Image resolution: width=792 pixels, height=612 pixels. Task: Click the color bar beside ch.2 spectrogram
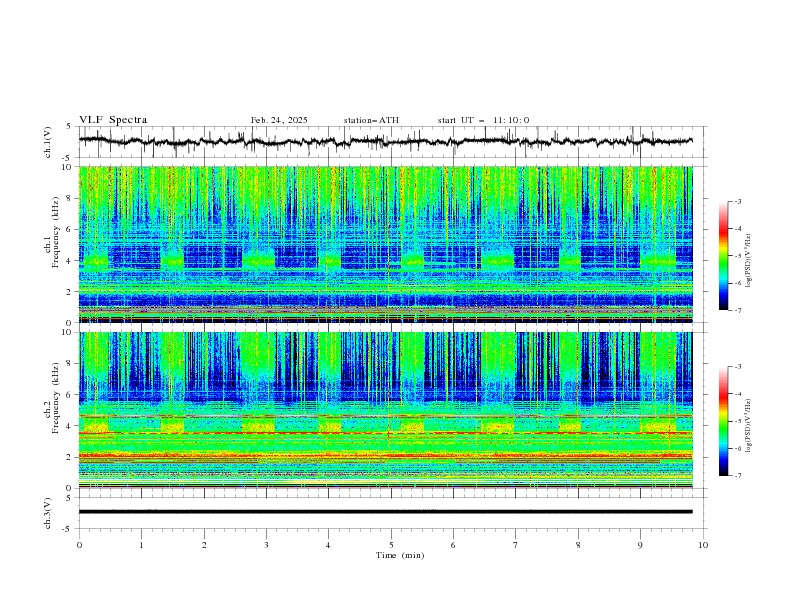point(724,421)
